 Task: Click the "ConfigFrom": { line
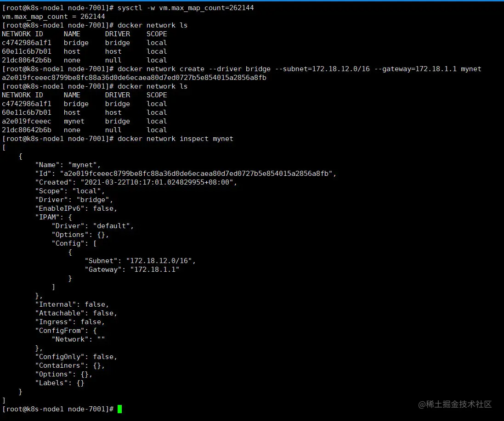point(66,331)
